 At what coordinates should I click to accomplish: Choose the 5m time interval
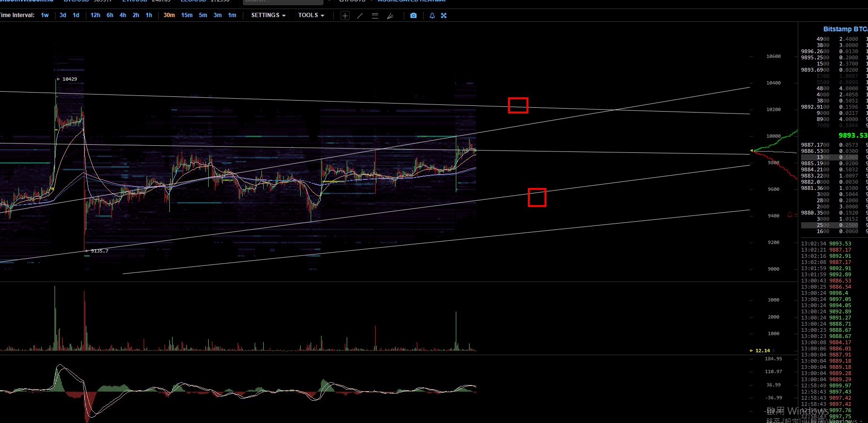pos(203,15)
